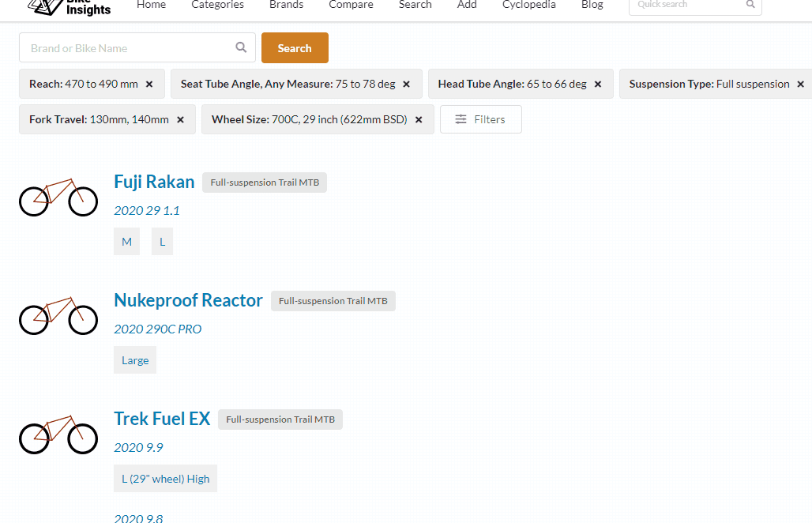Click the orange Search button
812x523 pixels.
(295, 47)
